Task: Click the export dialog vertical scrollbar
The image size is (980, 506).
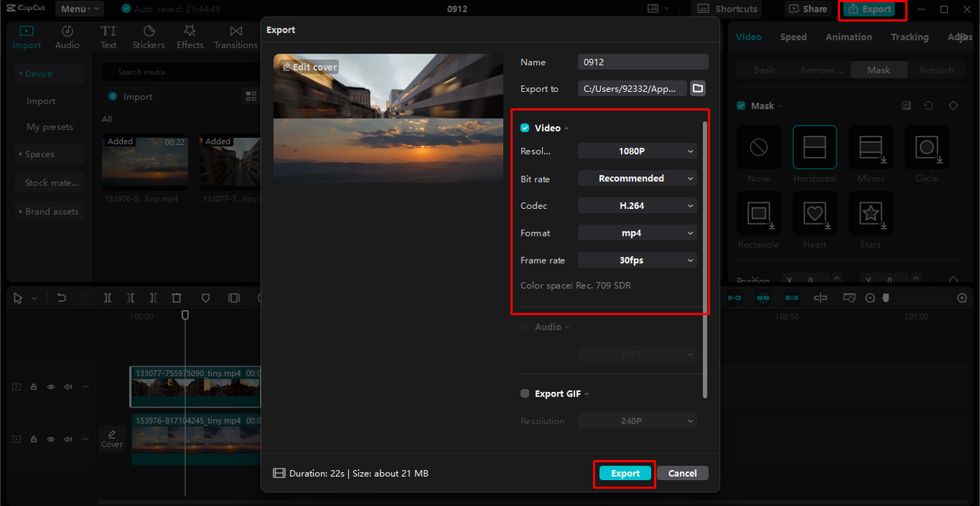Action: [x=705, y=259]
